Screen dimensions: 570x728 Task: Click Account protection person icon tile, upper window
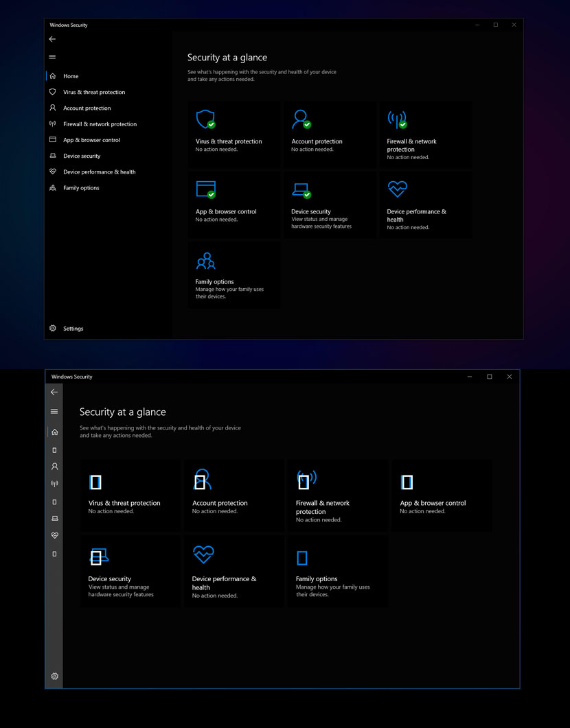(301, 119)
